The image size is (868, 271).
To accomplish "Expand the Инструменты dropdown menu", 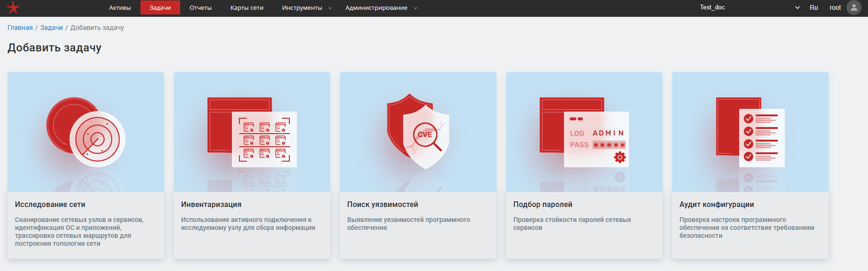I will pyautogui.click(x=307, y=8).
